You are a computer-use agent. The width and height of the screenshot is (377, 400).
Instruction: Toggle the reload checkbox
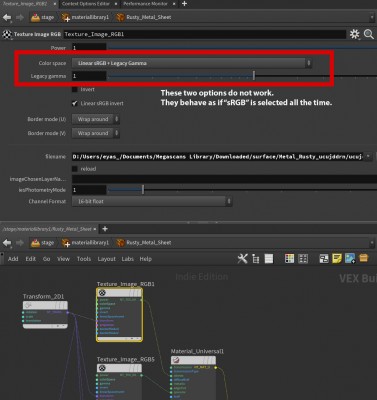(x=75, y=169)
